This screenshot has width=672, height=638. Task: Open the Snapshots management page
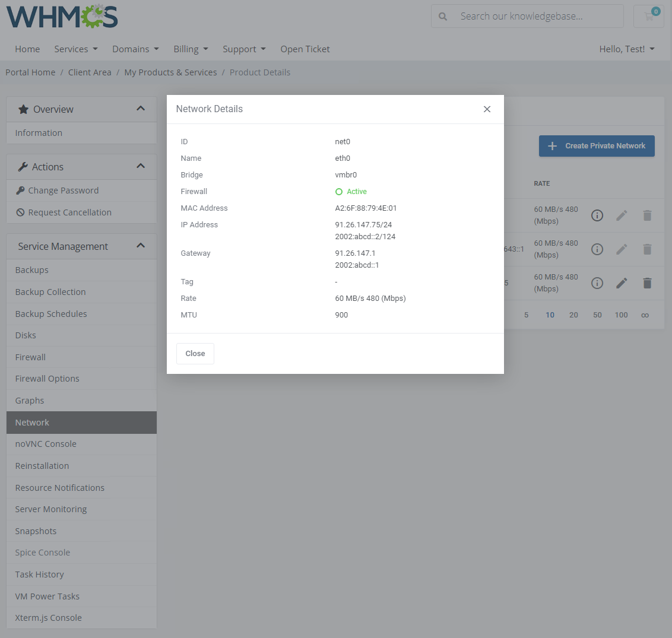[36, 531]
